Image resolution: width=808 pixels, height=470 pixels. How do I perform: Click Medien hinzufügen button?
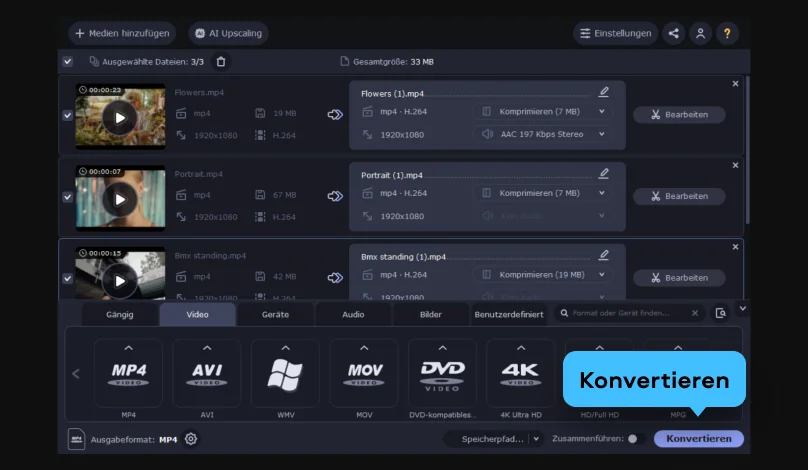[x=122, y=33]
